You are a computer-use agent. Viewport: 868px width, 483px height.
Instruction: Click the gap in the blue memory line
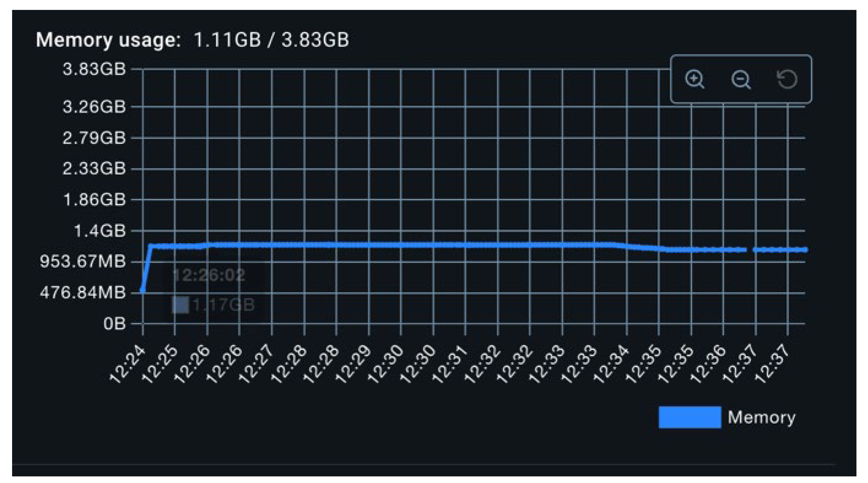pos(750,250)
